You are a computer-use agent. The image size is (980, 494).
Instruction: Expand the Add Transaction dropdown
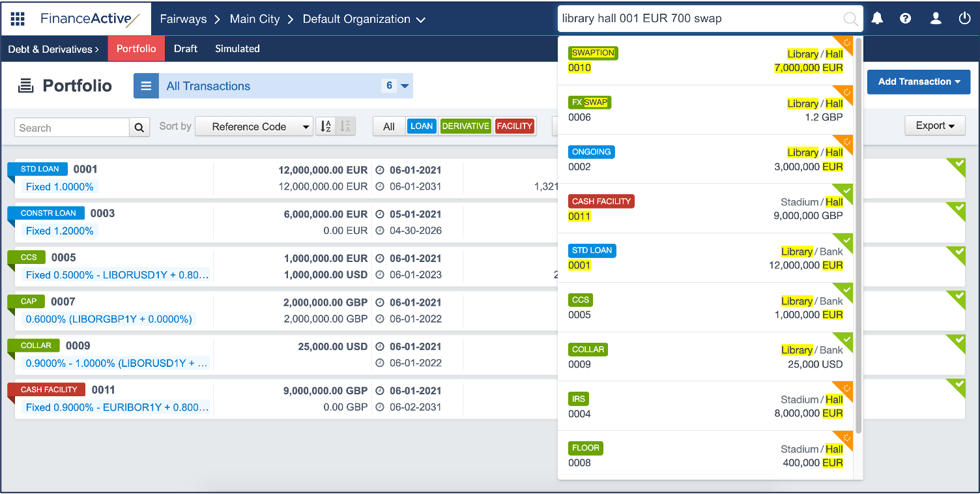point(919,82)
